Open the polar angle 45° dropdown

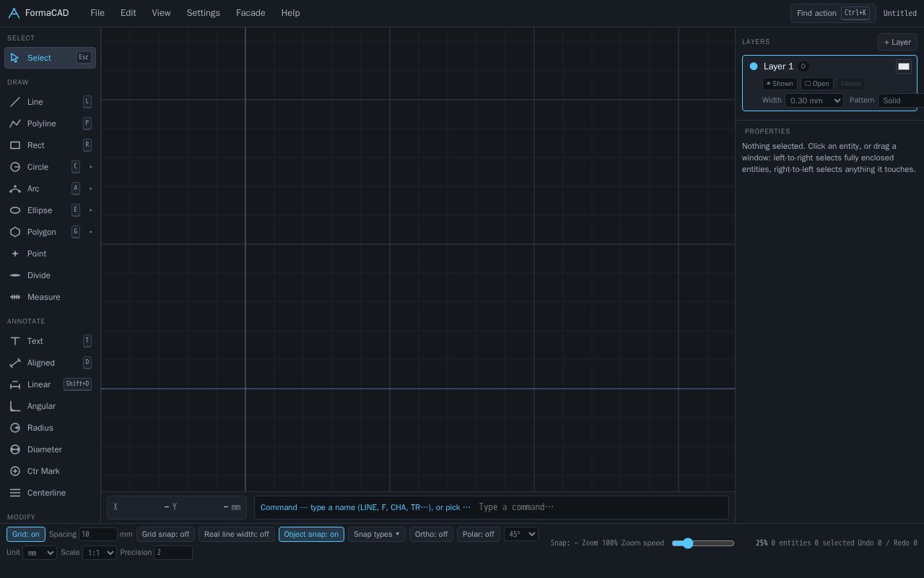[x=521, y=534]
